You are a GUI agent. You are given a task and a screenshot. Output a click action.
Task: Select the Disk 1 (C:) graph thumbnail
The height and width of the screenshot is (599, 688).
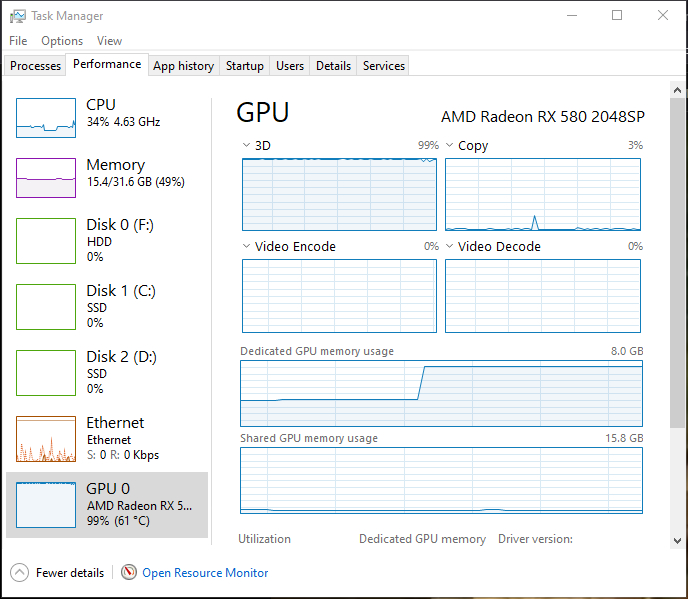coord(46,307)
